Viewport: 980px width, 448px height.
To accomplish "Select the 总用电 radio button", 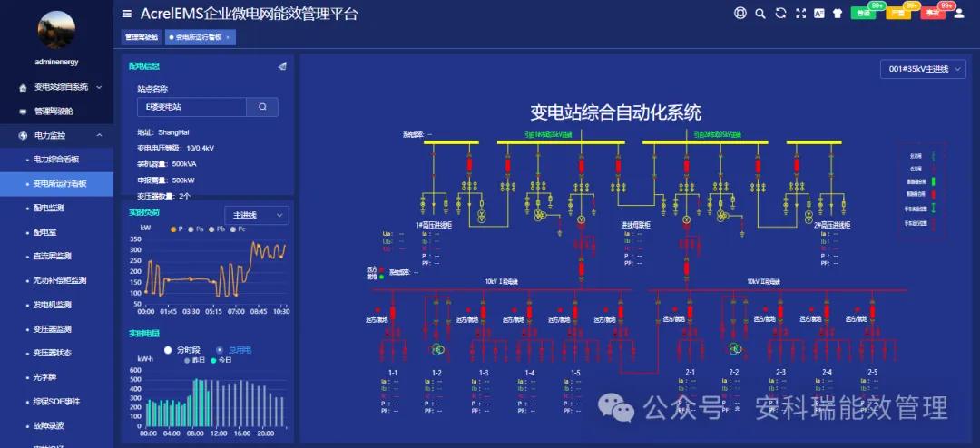I will pos(220,350).
